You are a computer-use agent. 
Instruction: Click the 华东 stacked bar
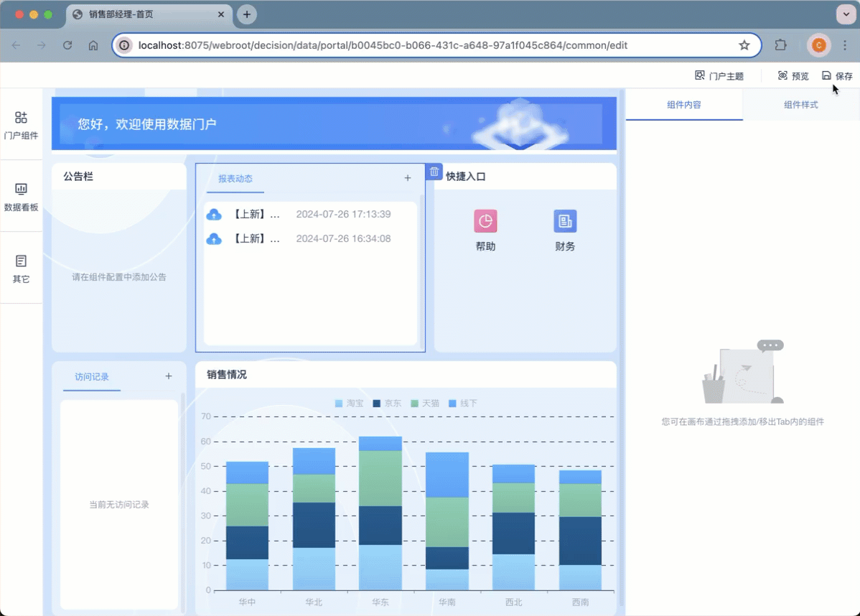click(380, 513)
